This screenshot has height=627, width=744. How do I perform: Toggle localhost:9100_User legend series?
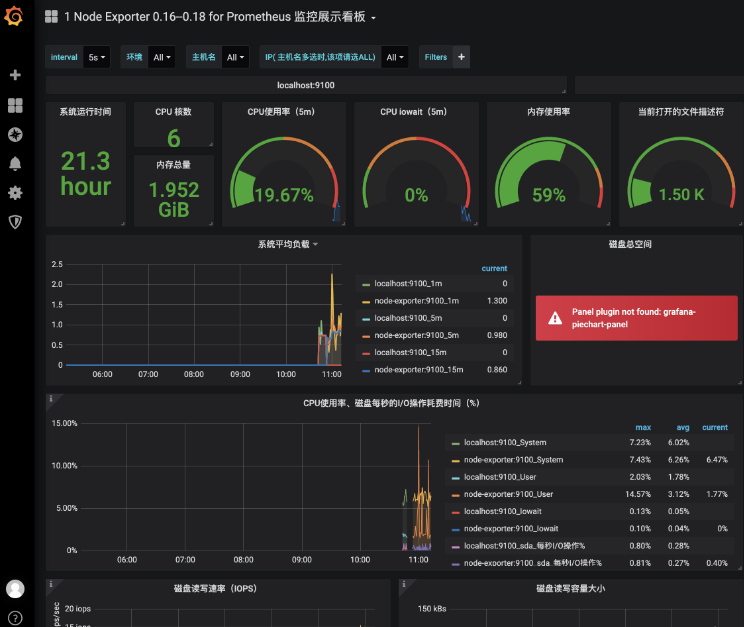tap(500, 477)
